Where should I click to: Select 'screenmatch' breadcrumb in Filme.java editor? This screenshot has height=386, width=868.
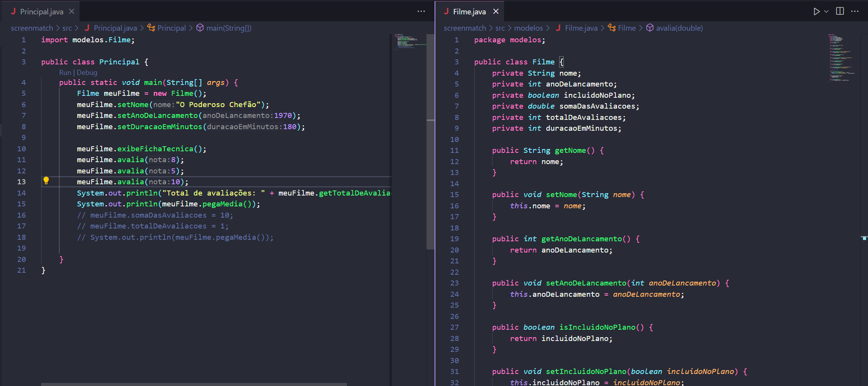465,28
